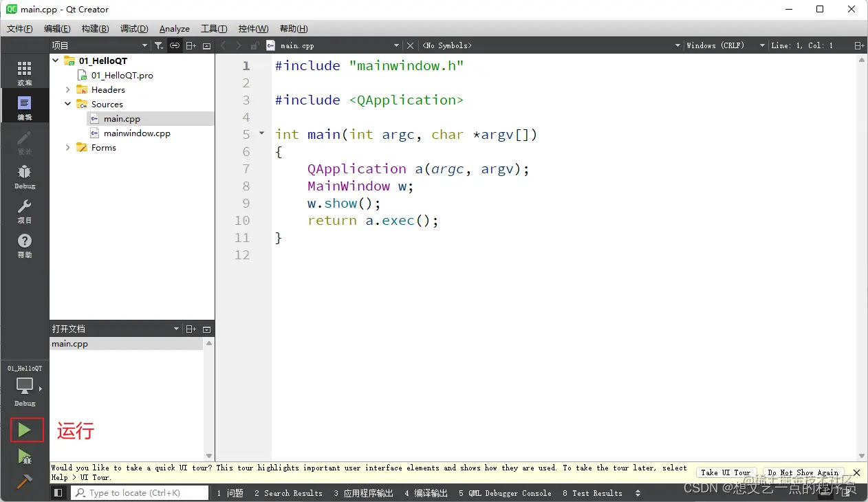Split the editor view from top-right icon
This screenshot has width=868, height=502.
pyautogui.click(x=858, y=45)
